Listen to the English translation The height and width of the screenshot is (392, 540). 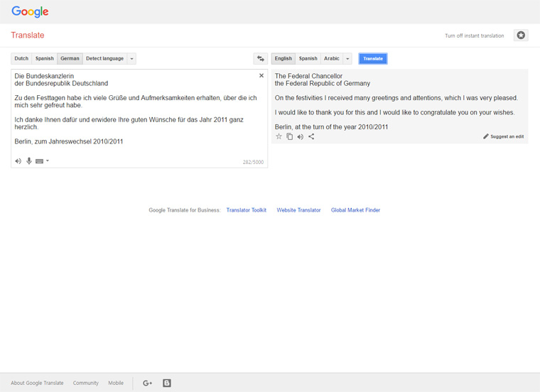pos(300,136)
